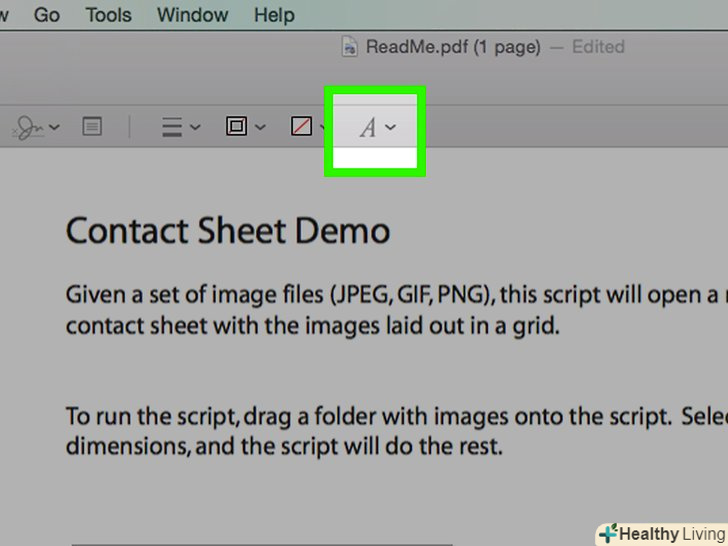The image size is (728, 546).
Task: Expand the Shape Style dropdown arrow
Action: coord(195,127)
